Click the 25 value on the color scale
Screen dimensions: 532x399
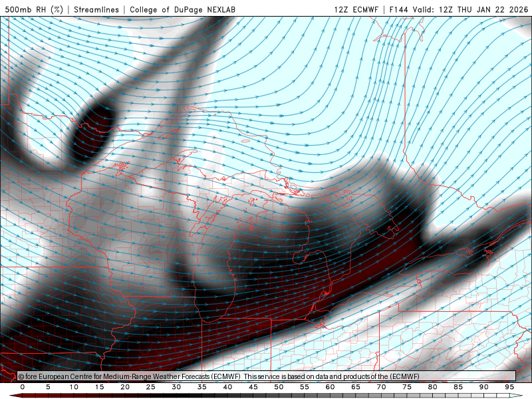click(x=151, y=387)
